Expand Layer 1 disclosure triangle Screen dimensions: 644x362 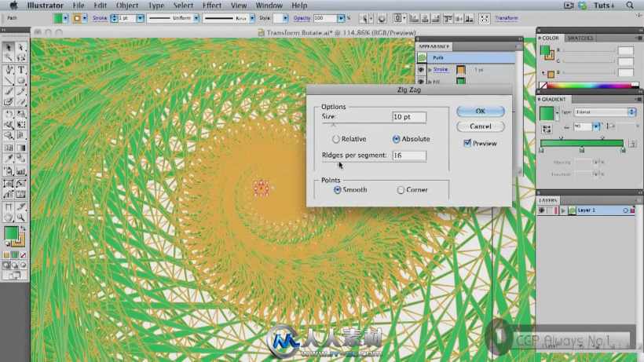pos(563,210)
